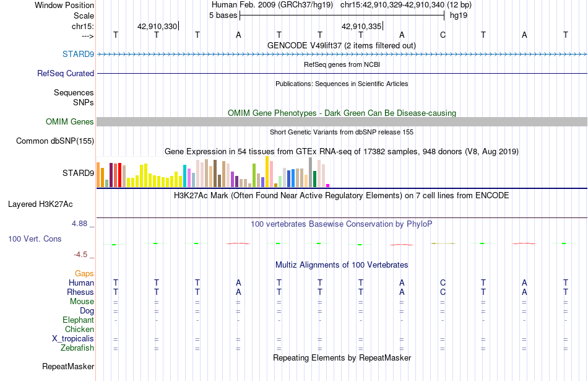Click the STARD9 GENCODE track label
The image size is (588, 381).
coord(78,54)
